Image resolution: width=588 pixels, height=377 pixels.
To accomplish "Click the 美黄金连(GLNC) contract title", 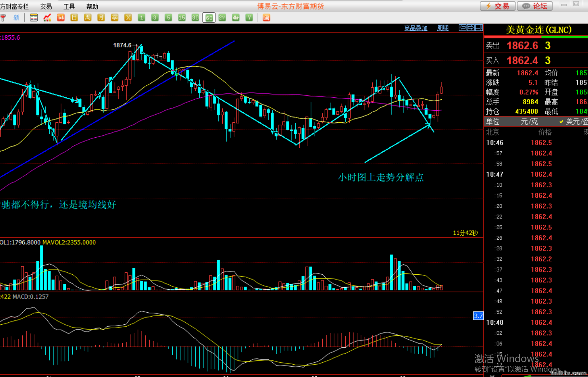I will [539, 30].
